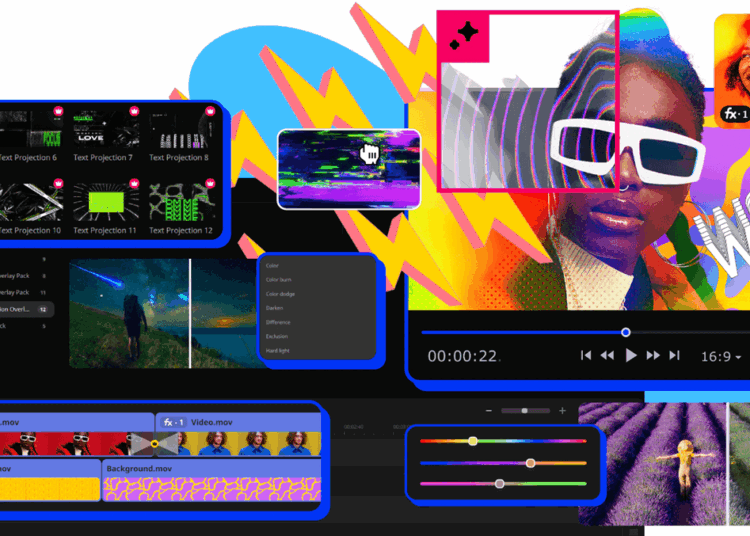Choose the Darken blend mode
This screenshot has height=536, width=750.
coord(275,308)
